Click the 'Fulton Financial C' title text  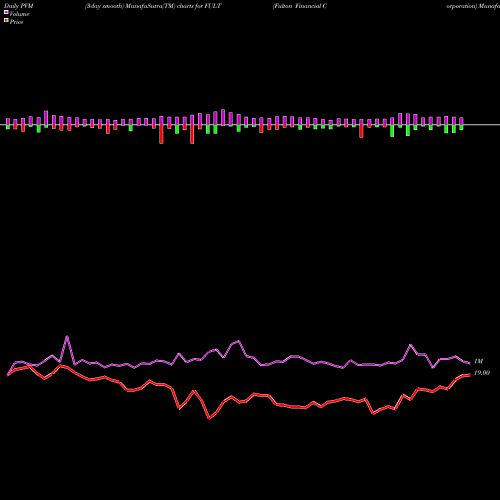(300, 6)
